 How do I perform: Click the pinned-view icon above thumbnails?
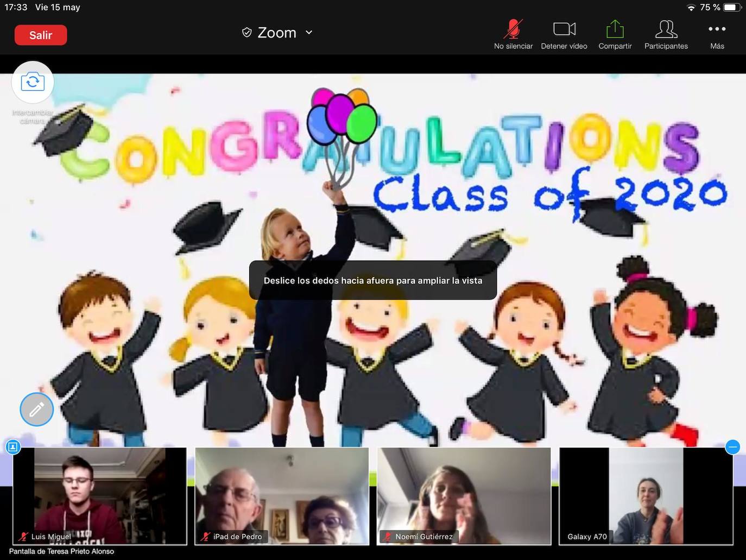click(x=13, y=447)
